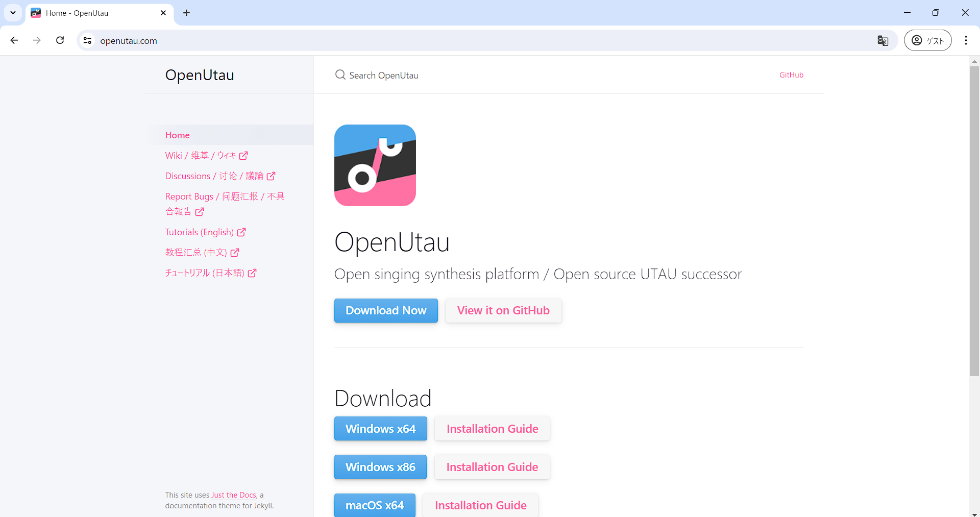Click the OpenUtau site title in sidebar
This screenshot has height=517, width=980.
click(200, 75)
